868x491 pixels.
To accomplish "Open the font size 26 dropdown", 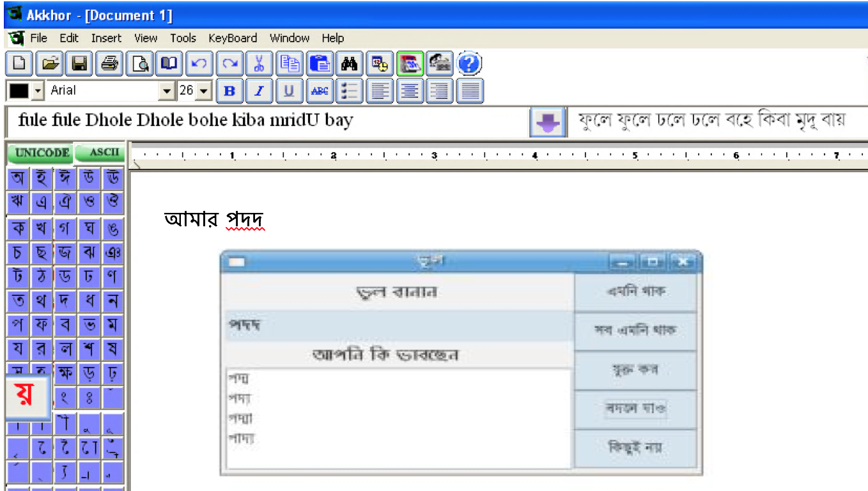I will pyautogui.click(x=204, y=91).
